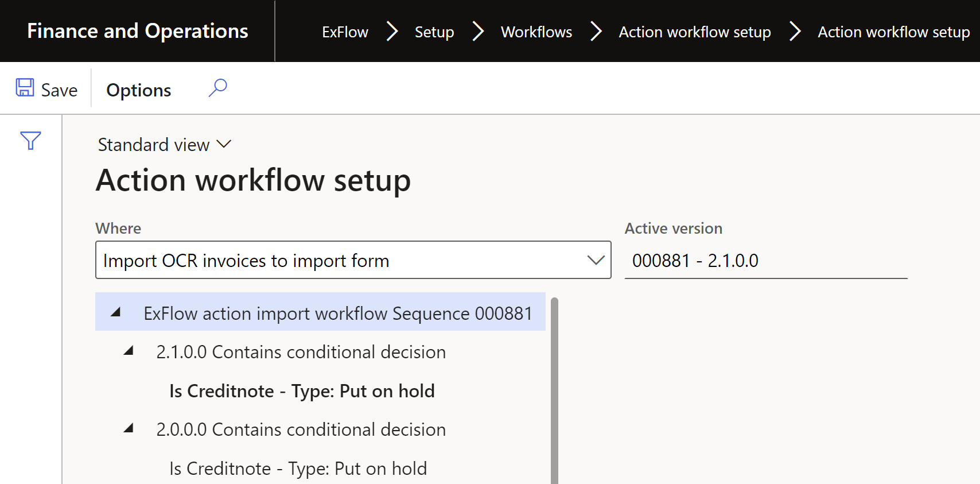Viewport: 980px width, 484px height.
Task: Go to Setup in the breadcrumb
Action: (434, 32)
